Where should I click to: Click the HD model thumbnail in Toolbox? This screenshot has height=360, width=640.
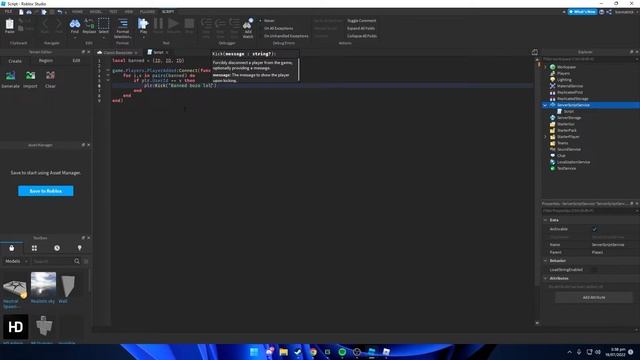pos(16,327)
